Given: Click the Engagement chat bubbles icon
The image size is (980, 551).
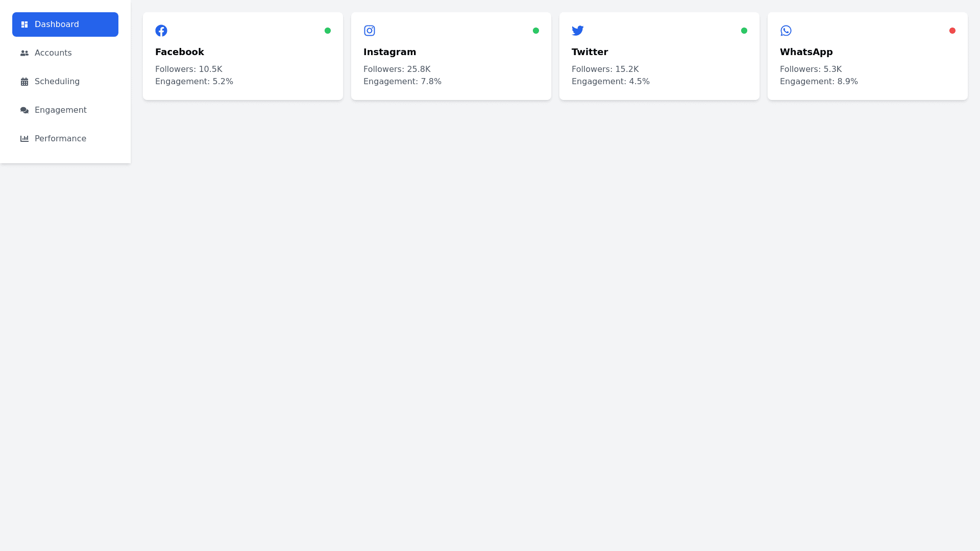Looking at the screenshot, I should 24,110.
